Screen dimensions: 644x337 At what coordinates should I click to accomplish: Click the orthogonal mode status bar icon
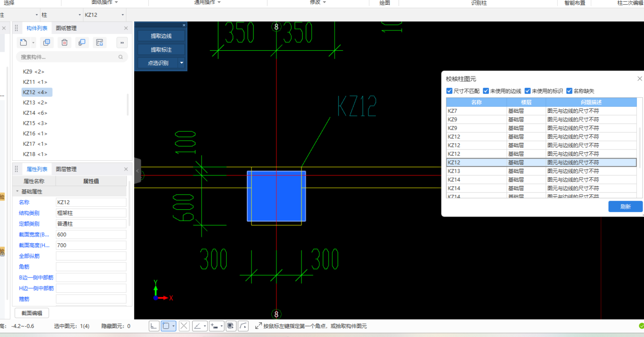click(154, 326)
